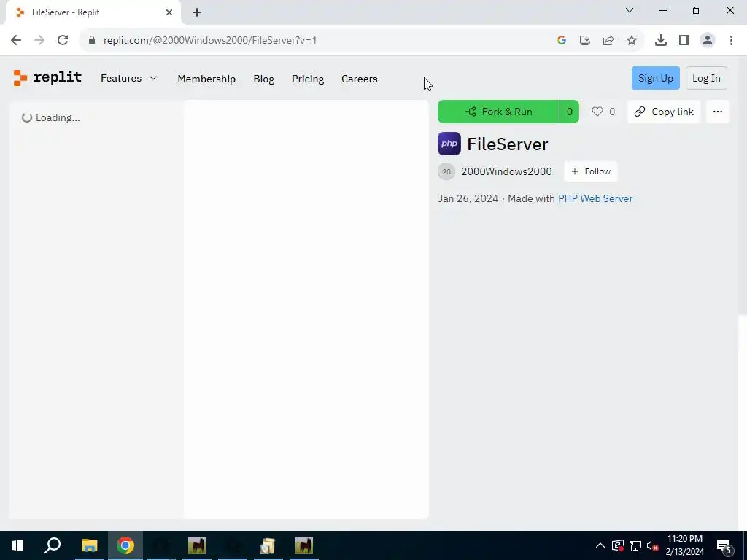This screenshot has width=747, height=560.
Task: Expand the Features dropdown menu
Action: pos(128,78)
